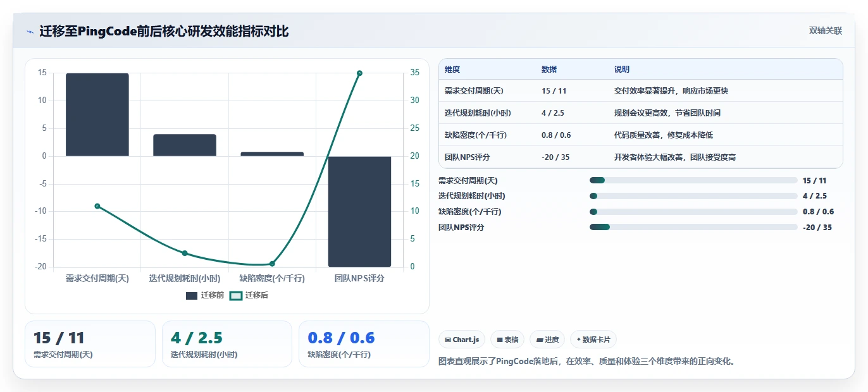The image size is (868, 392).
Task: Open the 0.8 / 0.6 stat card
Action: click(364, 344)
